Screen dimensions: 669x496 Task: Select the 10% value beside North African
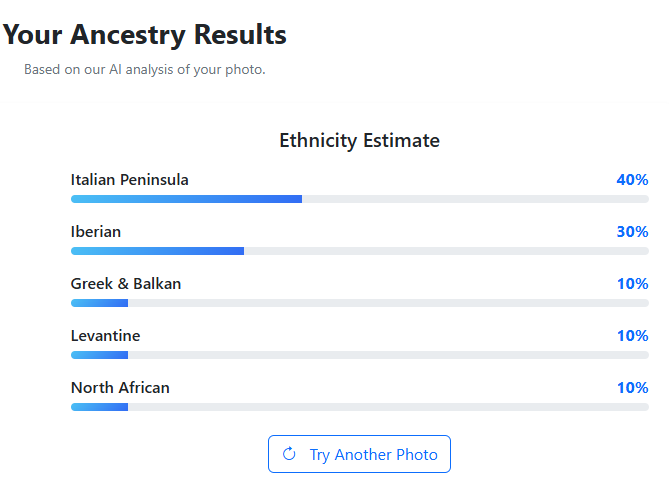632,388
